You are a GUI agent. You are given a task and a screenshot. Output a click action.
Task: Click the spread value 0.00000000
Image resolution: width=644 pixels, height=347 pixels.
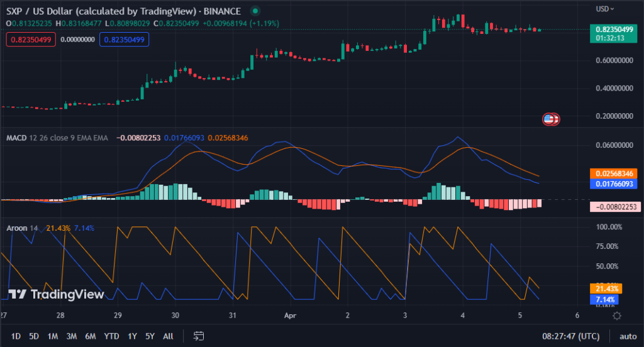point(77,40)
